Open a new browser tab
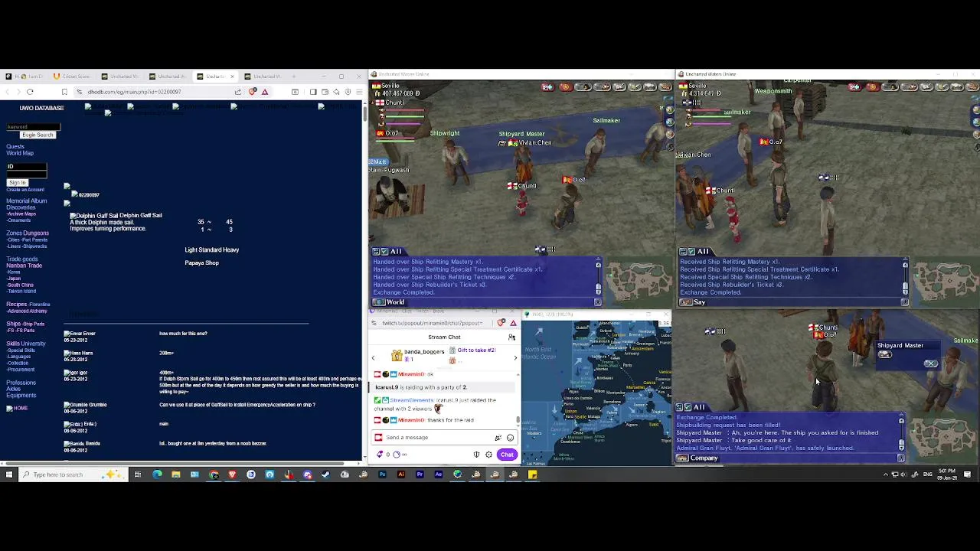 [293, 77]
